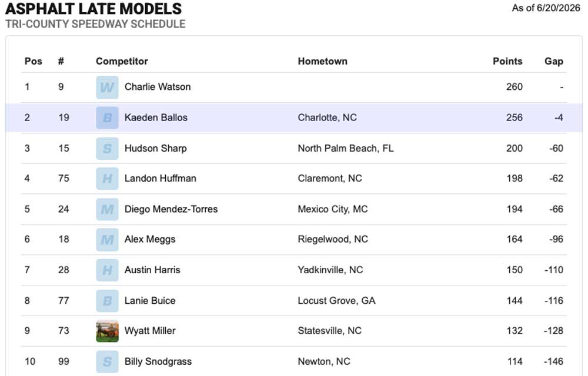Open Hudson Sharp's S avatar icon
The image size is (588, 376).
tap(107, 148)
